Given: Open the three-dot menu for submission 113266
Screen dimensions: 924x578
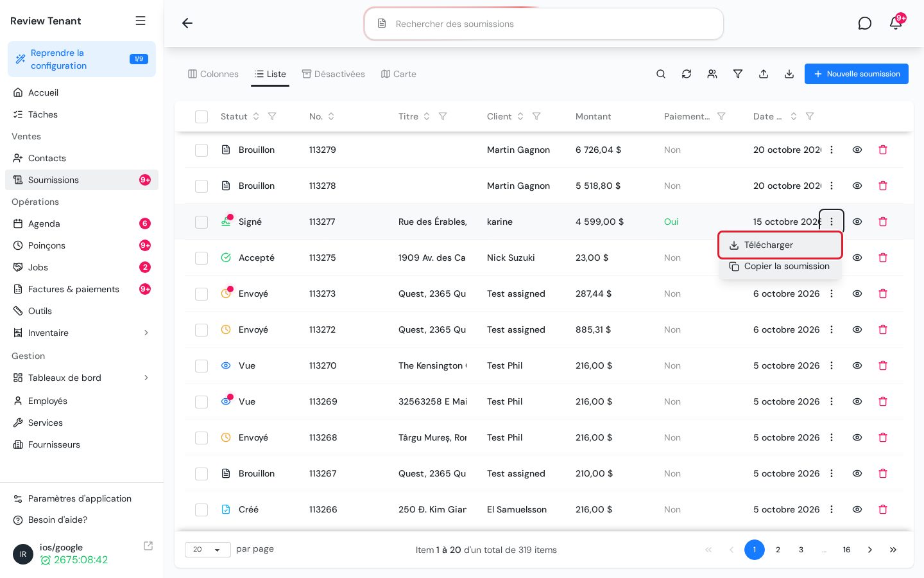Looking at the screenshot, I should point(832,509).
